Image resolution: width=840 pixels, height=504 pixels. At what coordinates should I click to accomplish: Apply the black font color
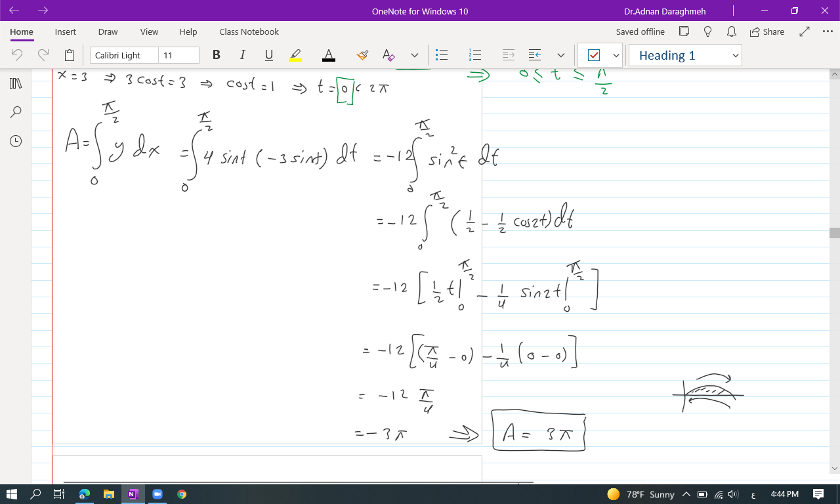[329, 55]
